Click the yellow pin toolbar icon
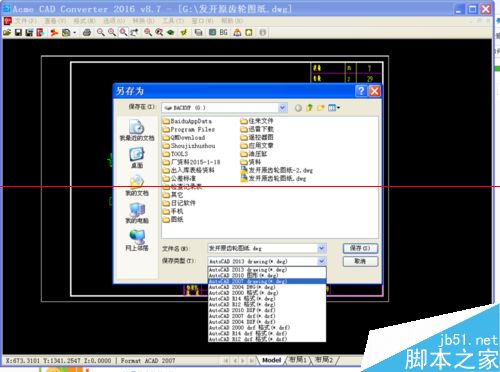Image resolution: width=500 pixels, height=372 pixels. click(x=184, y=32)
